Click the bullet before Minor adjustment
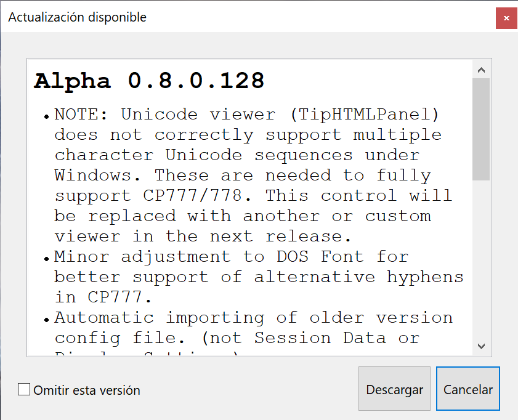 click(46, 259)
